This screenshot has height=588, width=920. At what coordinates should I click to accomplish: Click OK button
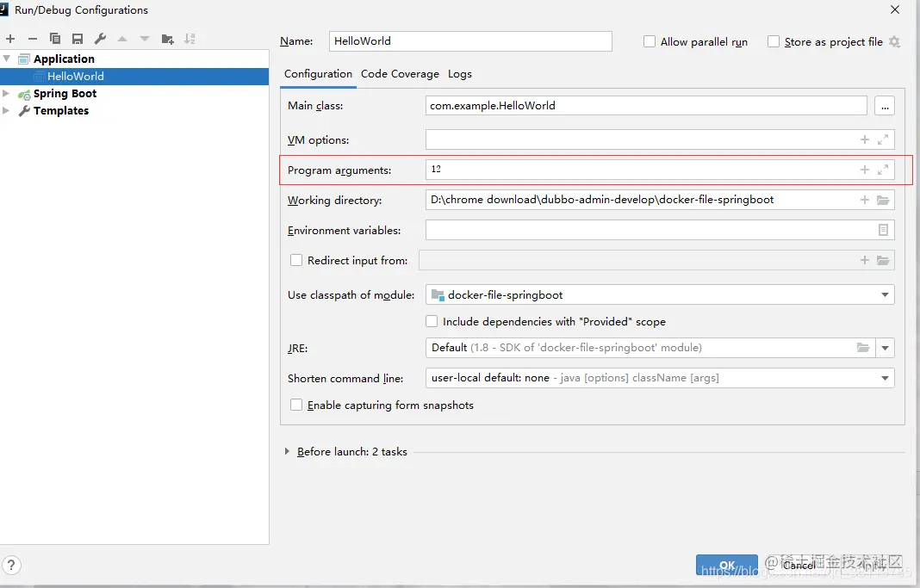tap(726, 565)
